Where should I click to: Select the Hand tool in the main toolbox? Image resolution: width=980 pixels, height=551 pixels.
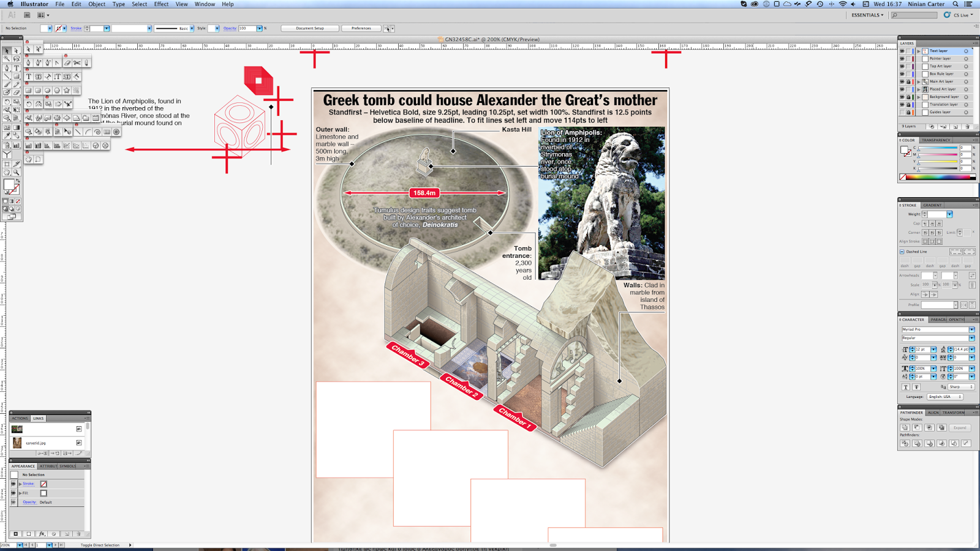pos(7,172)
